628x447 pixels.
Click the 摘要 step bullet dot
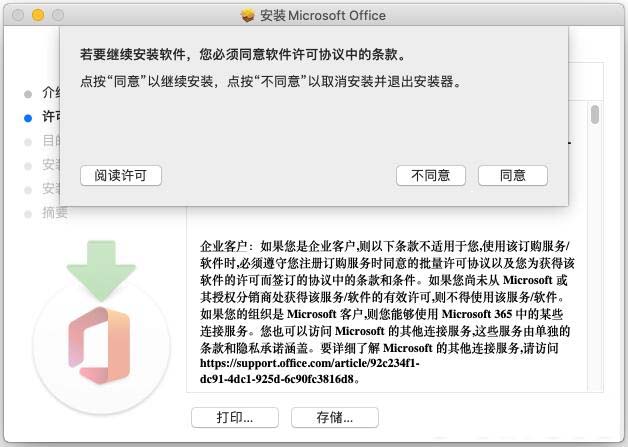(x=28, y=214)
